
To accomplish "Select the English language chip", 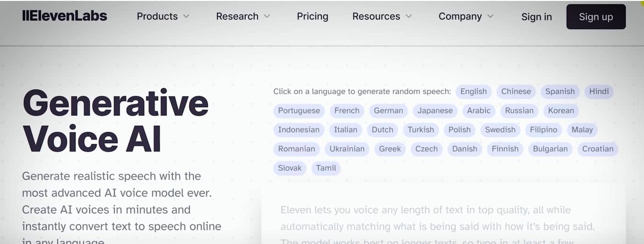I will pos(473,92).
